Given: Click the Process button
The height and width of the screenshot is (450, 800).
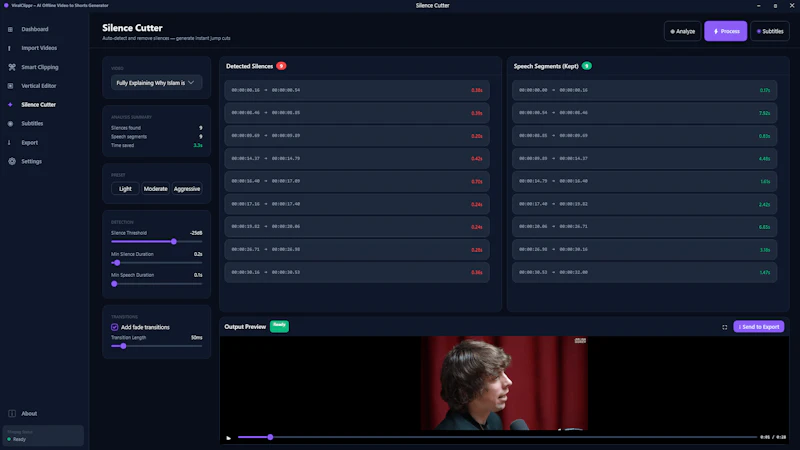Looking at the screenshot, I should (x=726, y=31).
